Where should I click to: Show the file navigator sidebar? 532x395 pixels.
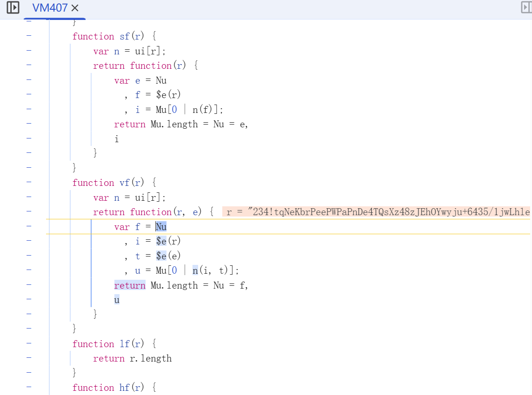(13, 8)
